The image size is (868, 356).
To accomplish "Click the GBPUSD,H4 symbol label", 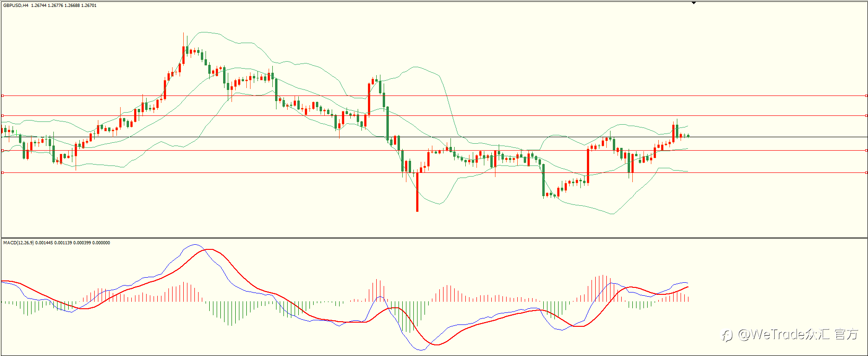I will pos(16,6).
